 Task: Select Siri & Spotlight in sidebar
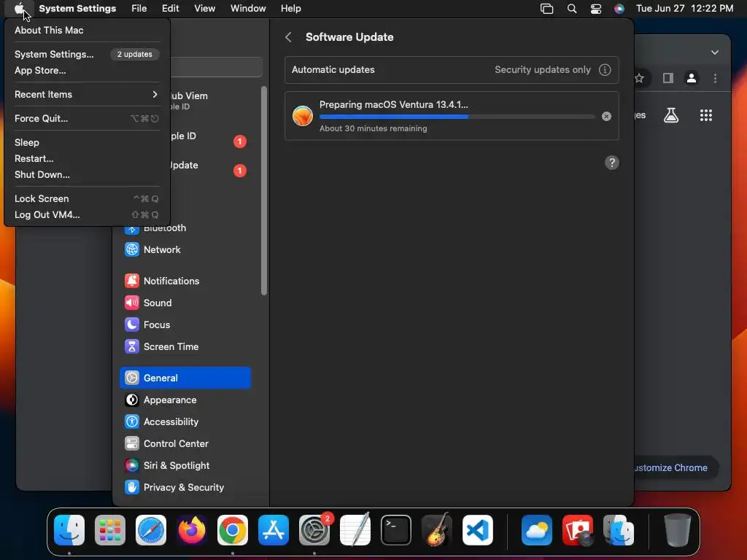185,466
